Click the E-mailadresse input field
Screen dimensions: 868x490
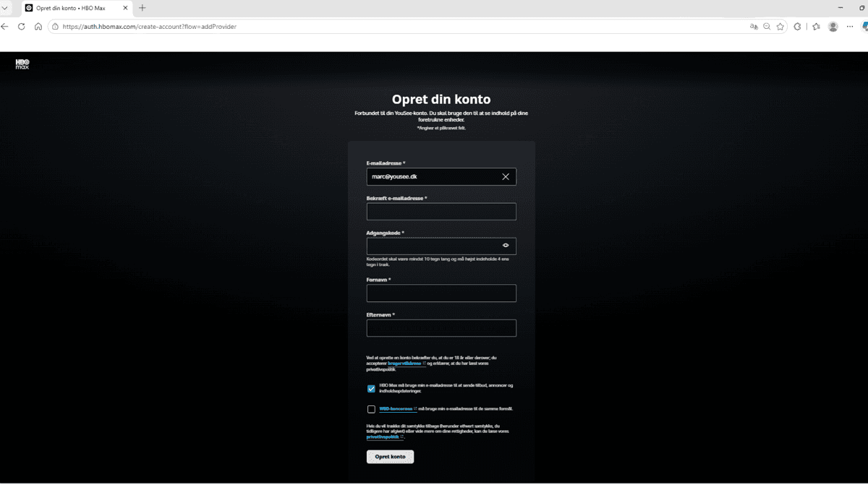click(441, 176)
